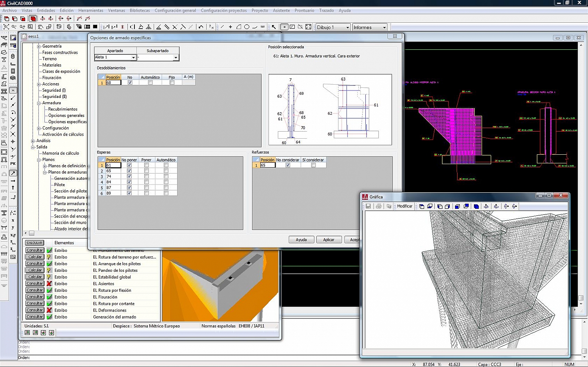Open the Prontuario menu
The height and width of the screenshot is (367, 588).
[304, 11]
